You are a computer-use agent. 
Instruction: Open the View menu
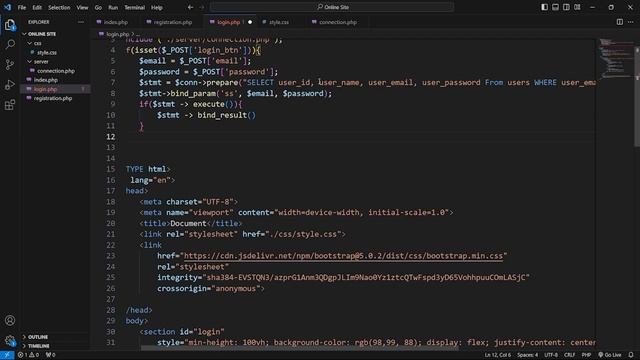[x=82, y=7]
